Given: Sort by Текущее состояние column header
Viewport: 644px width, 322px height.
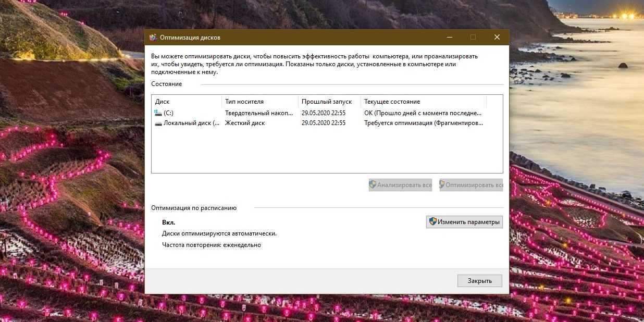Looking at the screenshot, I should (424, 102).
